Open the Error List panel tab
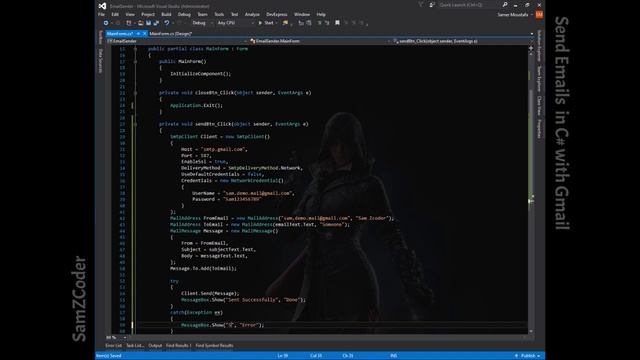Viewport: 640px width, 360px height. pyautogui.click(x=113, y=346)
